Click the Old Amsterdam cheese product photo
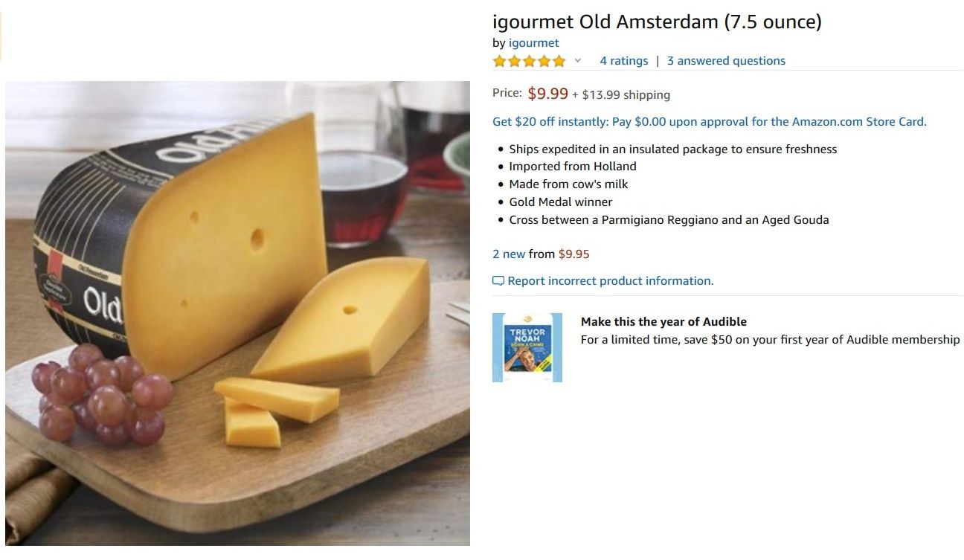Viewport: 964px width, 560px height. pyautogui.click(x=237, y=312)
